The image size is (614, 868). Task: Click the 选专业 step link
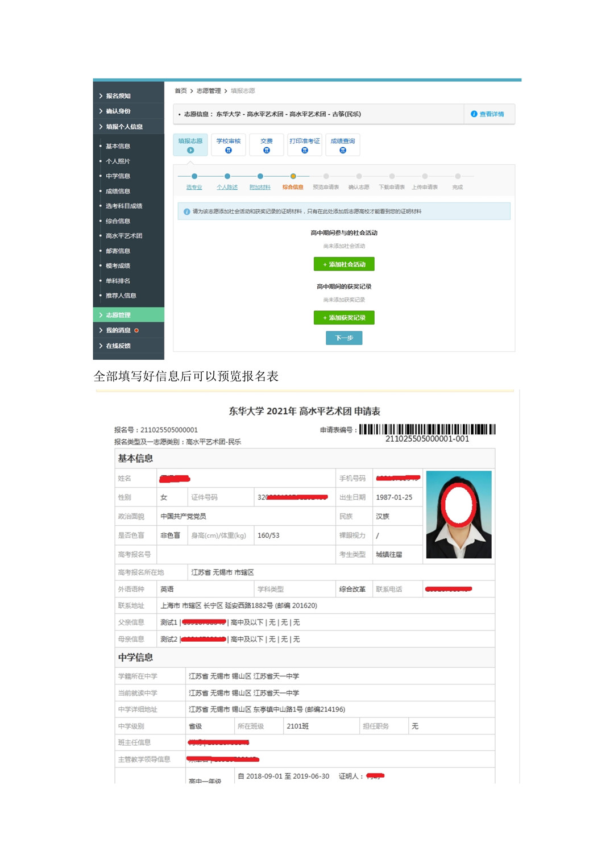[x=194, y=187]
